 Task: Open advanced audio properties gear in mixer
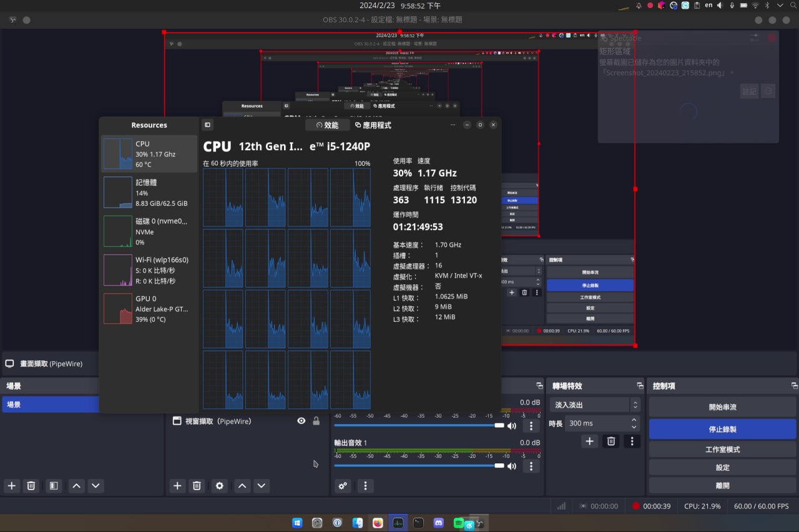[x=343, y=486]
